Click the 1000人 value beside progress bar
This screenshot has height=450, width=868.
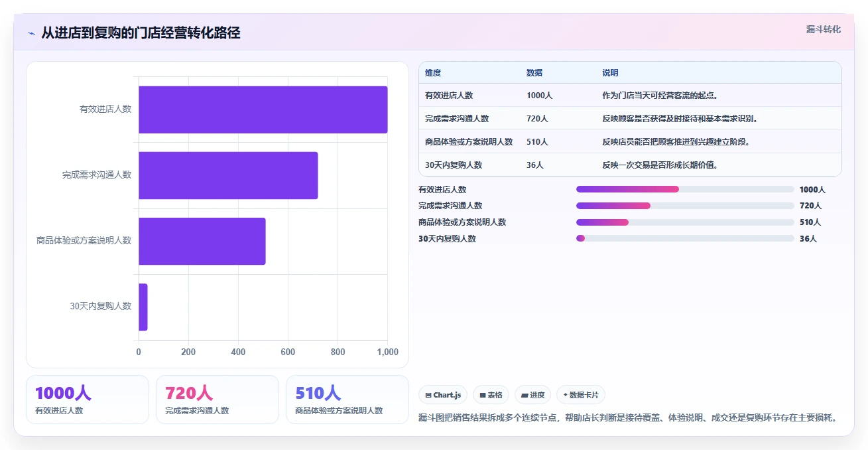[812, 190]
